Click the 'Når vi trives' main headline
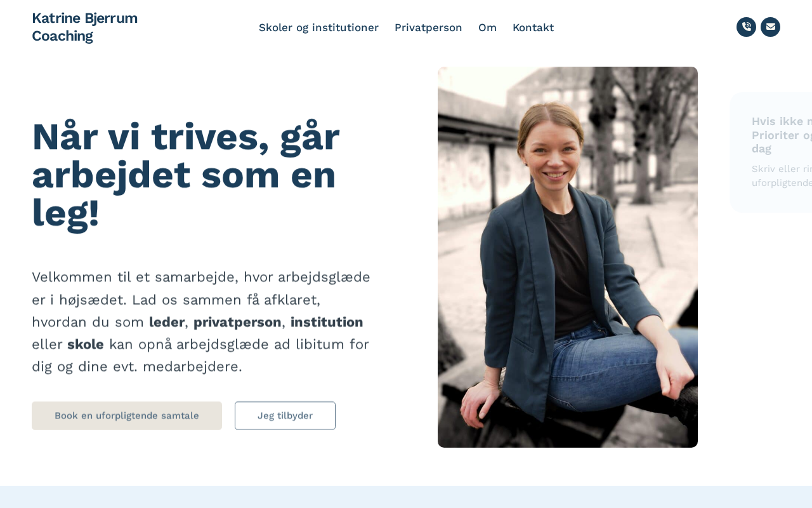Screen dimensions: 812x508 [x=186, y=175]
